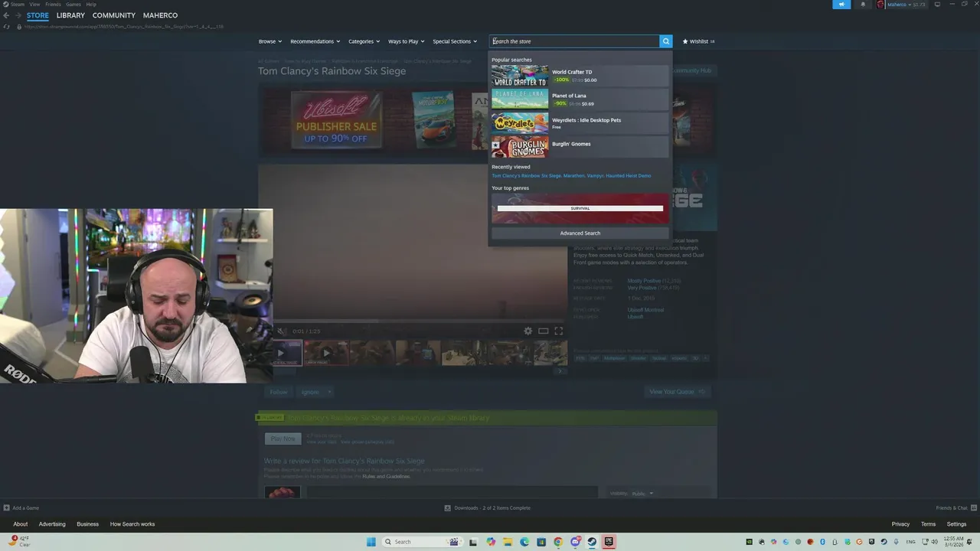Open Downloads status in bottom bar

488,508
